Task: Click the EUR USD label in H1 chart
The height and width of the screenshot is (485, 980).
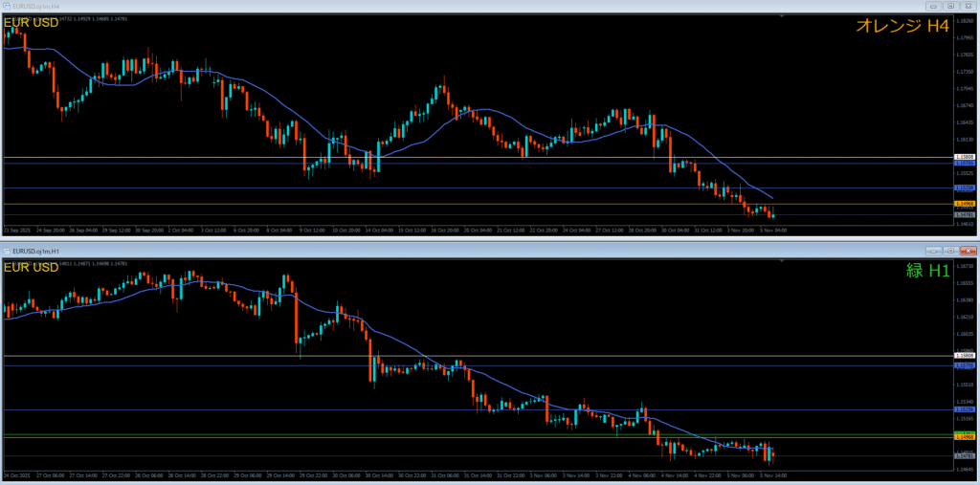Action: [x=32, y=267]
